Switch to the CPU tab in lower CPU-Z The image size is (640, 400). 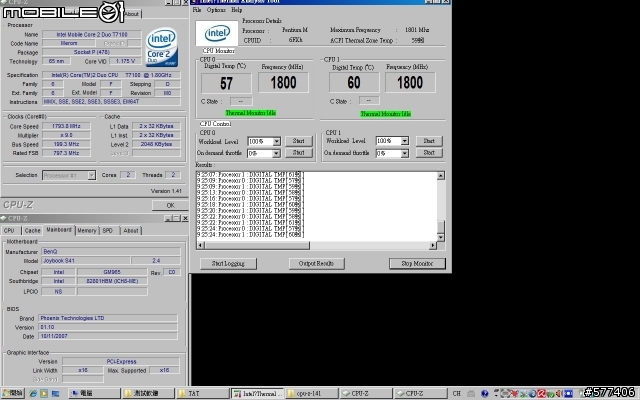(x=10, y=231)
